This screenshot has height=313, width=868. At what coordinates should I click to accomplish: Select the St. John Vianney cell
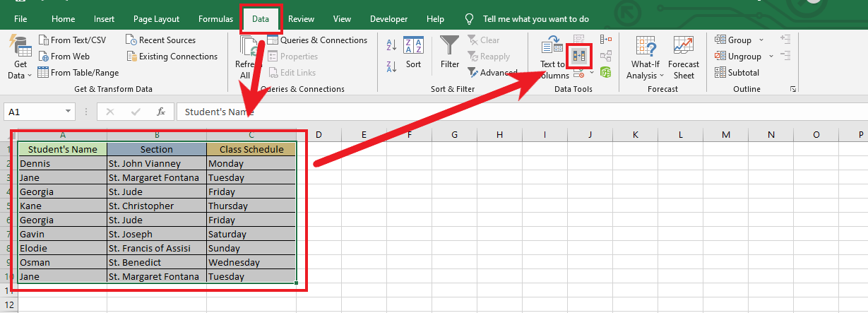pyautogui.click(x=157, y=163)
